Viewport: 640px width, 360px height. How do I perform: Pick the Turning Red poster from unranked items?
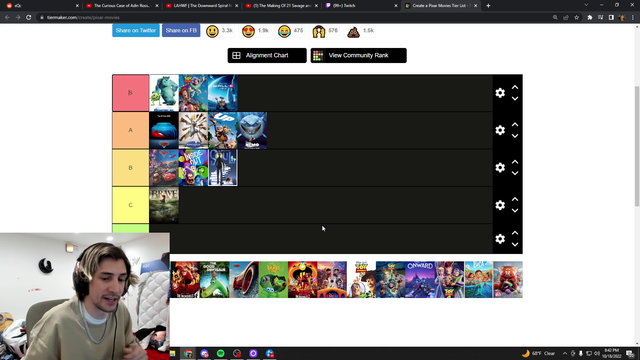point(508,280)
